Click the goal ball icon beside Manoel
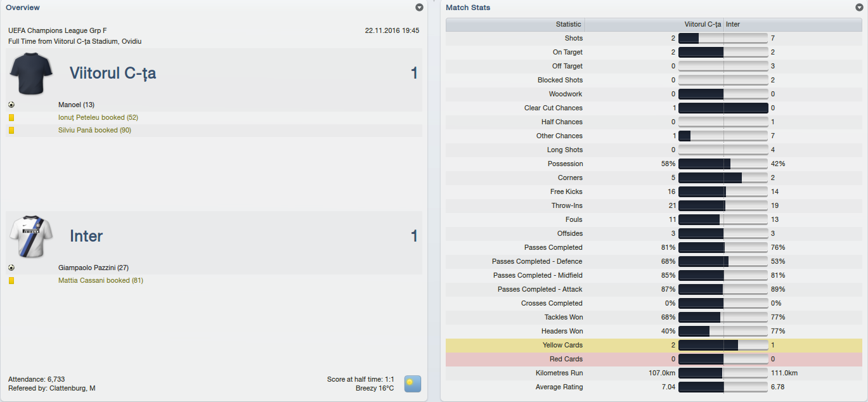Screen dimensions: 868x402 pos(11,105)
